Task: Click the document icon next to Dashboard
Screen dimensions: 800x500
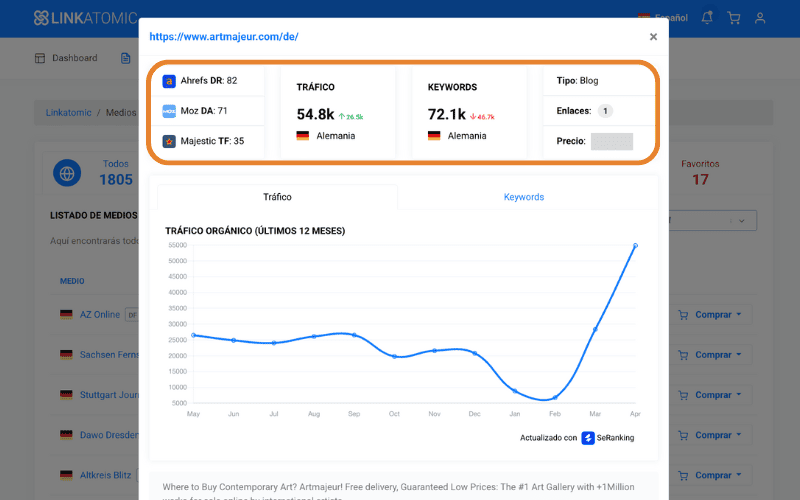Action: click(126, 58)
